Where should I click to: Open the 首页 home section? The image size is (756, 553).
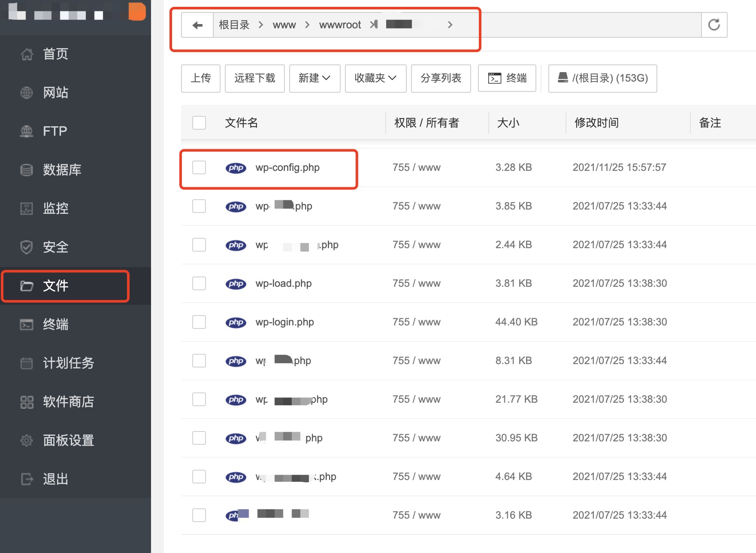[55, 54]
